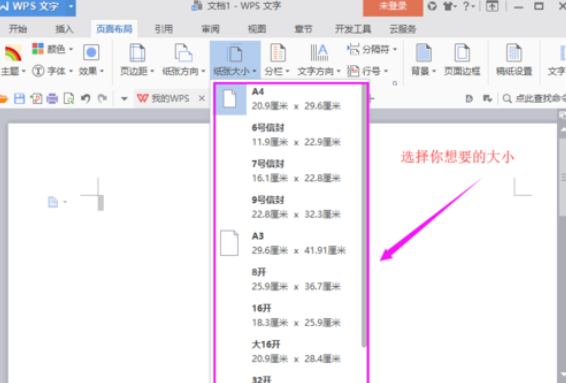Select A3 paper size option
The image size is (566, 383).
pyautogui.click(x=288, y=243)
